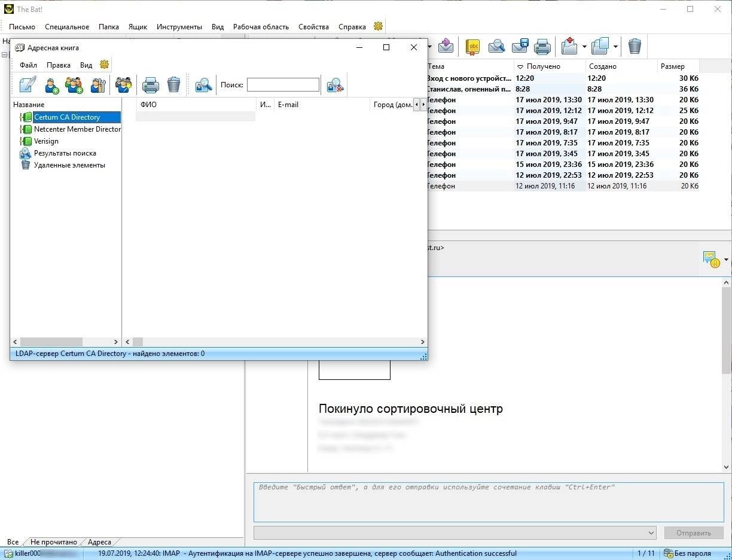Click the search messages envelope magnifier icon
732x560 pixels.
(496, 46)
